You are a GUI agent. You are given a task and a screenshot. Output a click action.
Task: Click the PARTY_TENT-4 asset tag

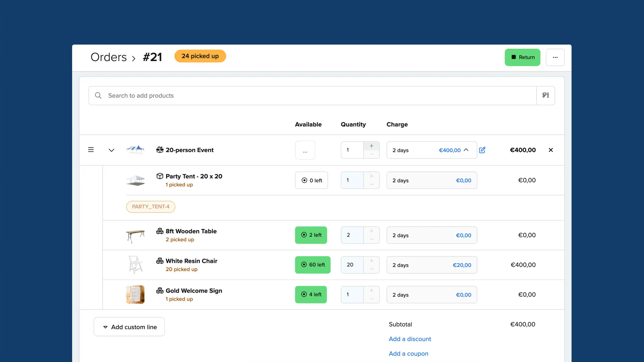click(150, 207)
